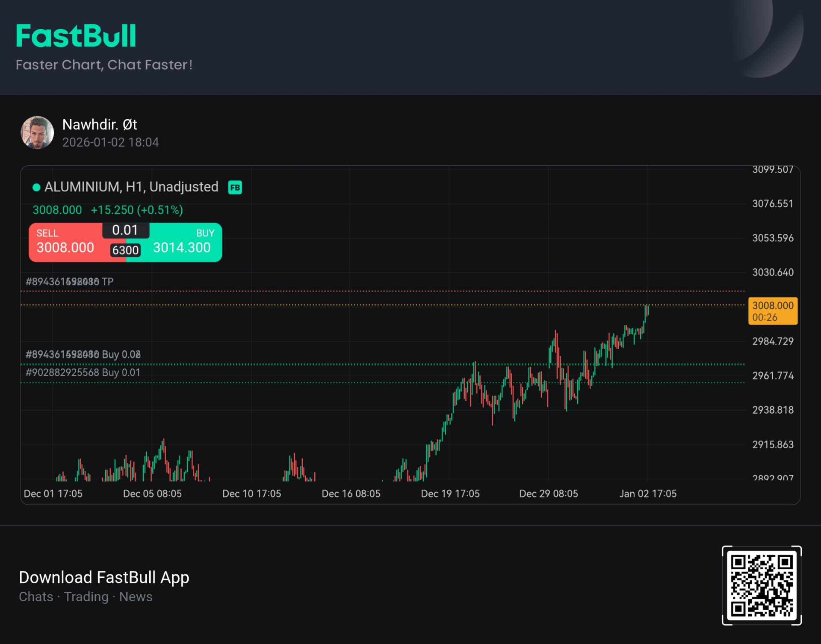
Task: Click the 3076.551 price axis label
Action: click(773, 203)
